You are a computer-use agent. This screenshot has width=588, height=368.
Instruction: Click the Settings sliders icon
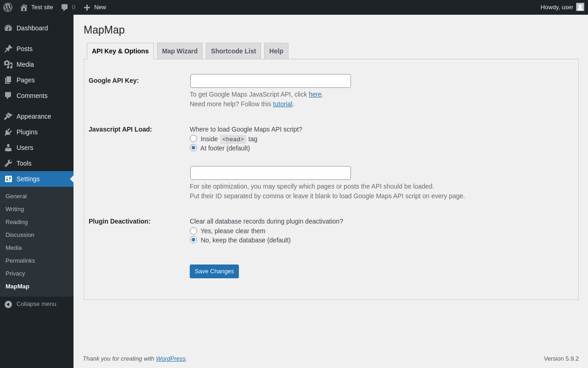(8, 179)
